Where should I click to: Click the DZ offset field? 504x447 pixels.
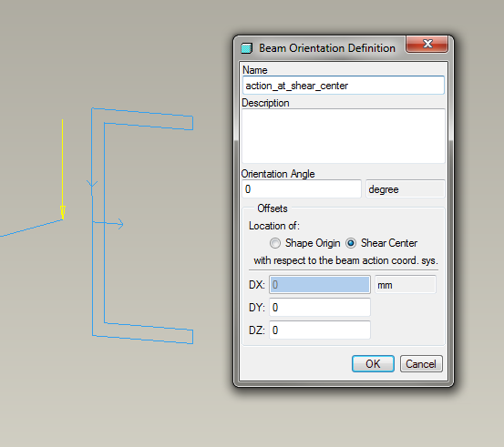click(x=320, y=330)
